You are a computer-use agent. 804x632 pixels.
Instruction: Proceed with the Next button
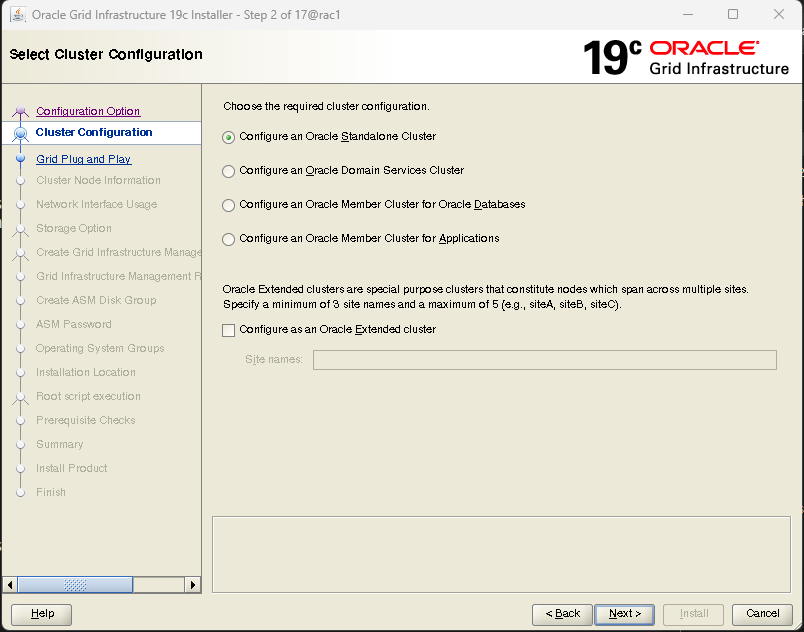point(625,614)
